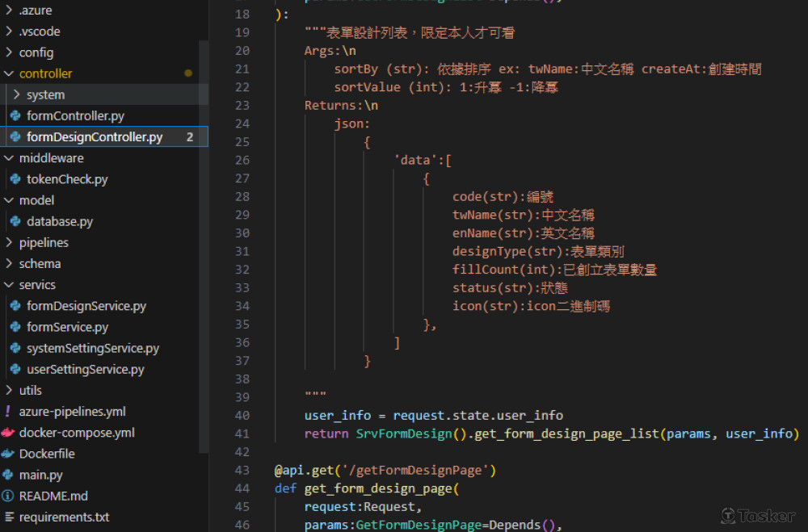Screen dimensions: 808x532
Task: Open main.py in the explorer
Action: pos(40,475)
